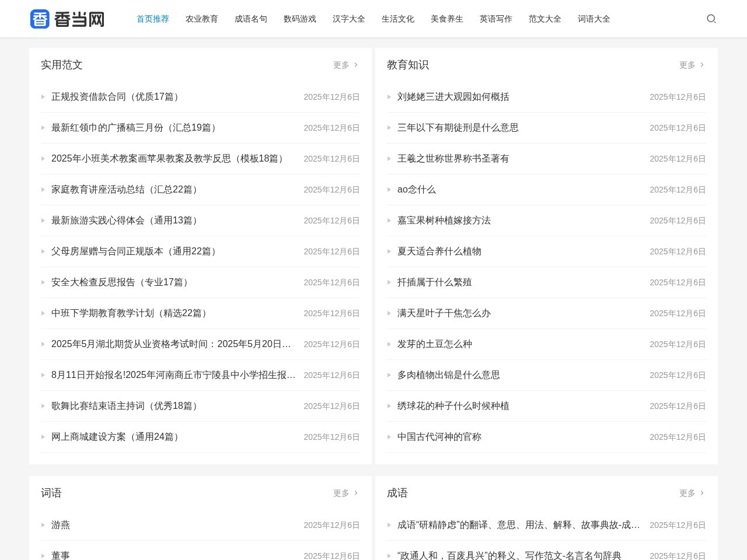Click the chevron next to 实用范文 更多
The width and height of the screenshot is (747, 560).
[x=357, y=65]
